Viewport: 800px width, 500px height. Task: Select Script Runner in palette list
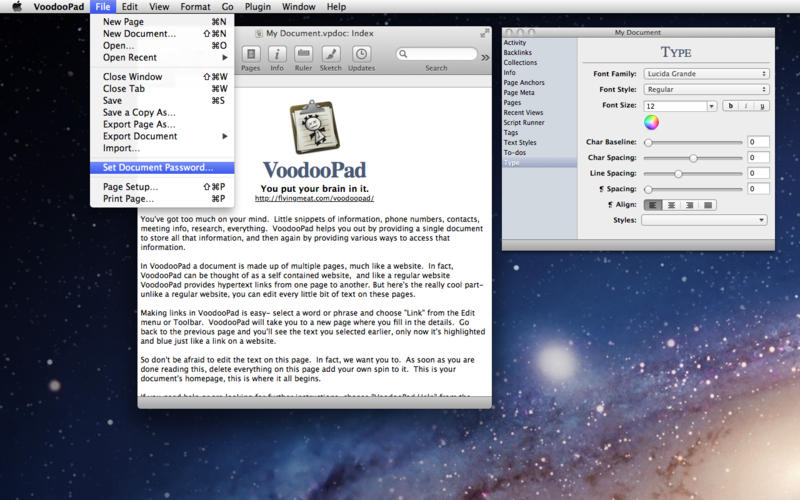(540, 122)
